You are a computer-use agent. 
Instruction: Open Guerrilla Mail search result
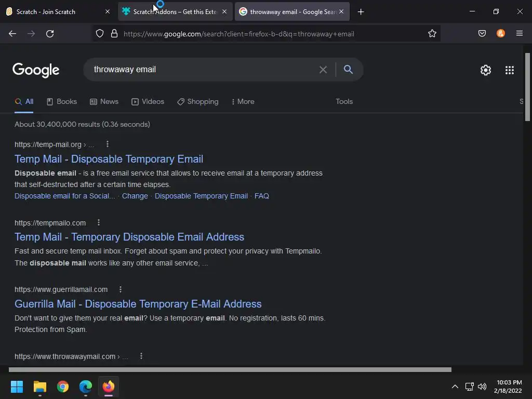point(138,303)
